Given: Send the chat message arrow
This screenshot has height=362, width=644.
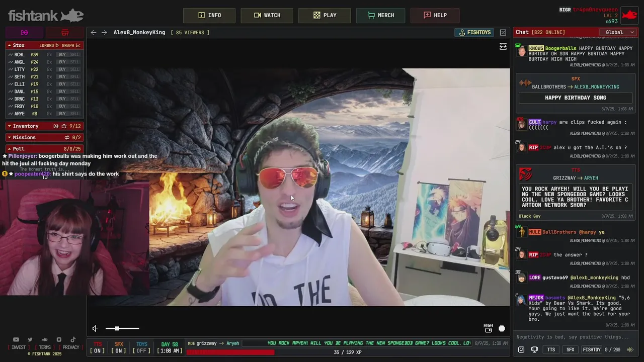Looking at the screenshot, I should pos(629,349).
